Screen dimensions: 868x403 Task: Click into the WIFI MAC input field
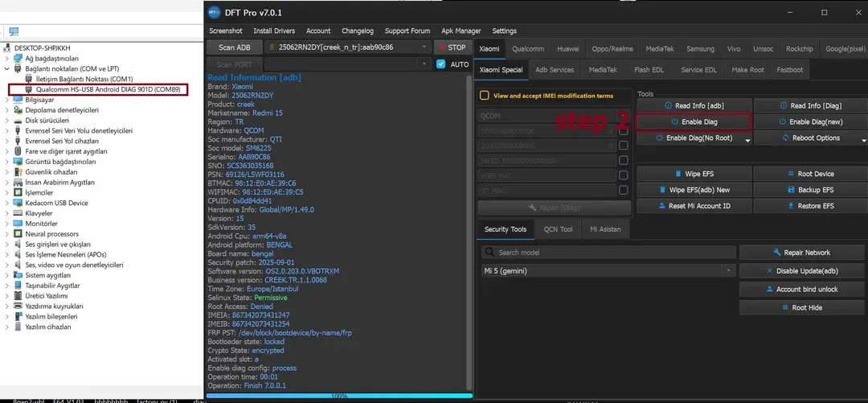click(x=547, y=175)
